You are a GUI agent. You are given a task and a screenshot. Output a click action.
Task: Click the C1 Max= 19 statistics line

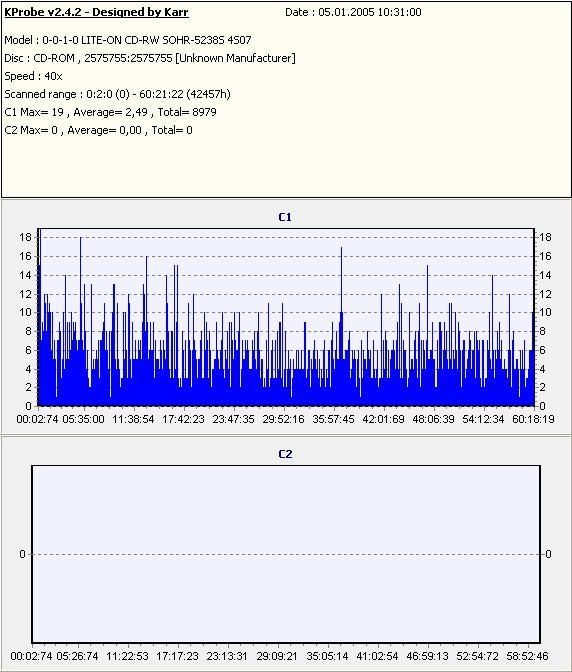click(x=111, y=112)
